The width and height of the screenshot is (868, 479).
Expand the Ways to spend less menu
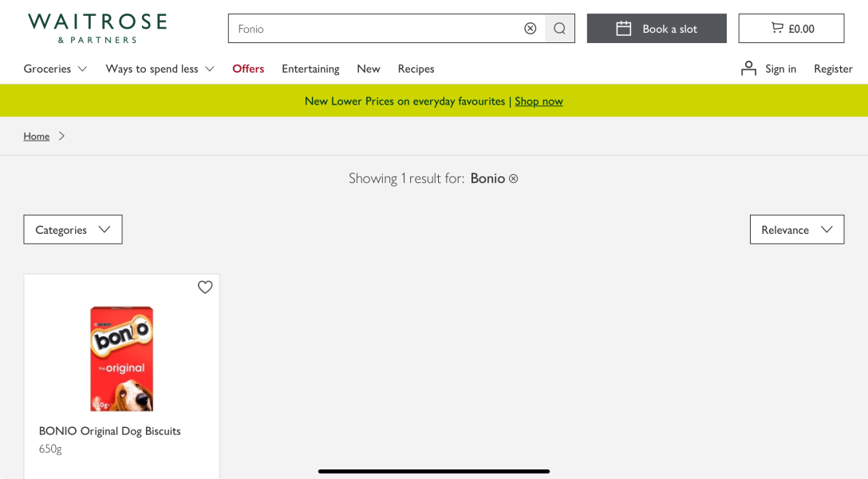(x=160, y=69)
